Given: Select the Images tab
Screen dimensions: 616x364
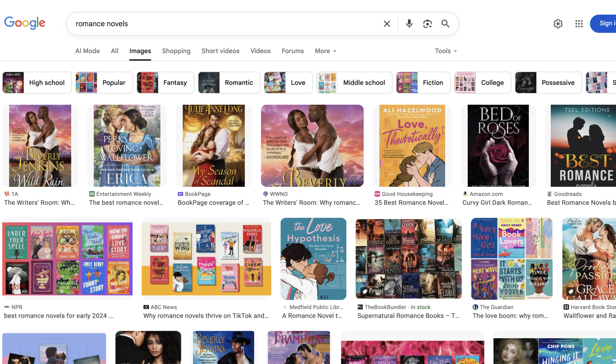Looking at the screenshot, I should coord(140,51).
